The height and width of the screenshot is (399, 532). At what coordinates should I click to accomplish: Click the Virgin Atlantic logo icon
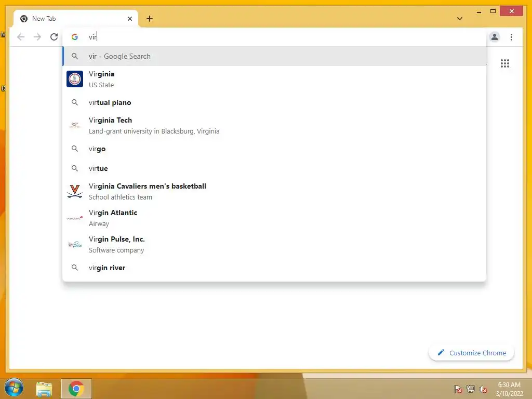tap(75, 218)
